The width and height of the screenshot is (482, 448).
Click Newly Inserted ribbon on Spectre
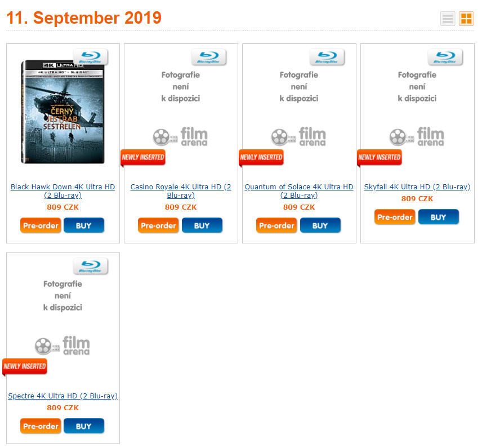click(25, 366)
